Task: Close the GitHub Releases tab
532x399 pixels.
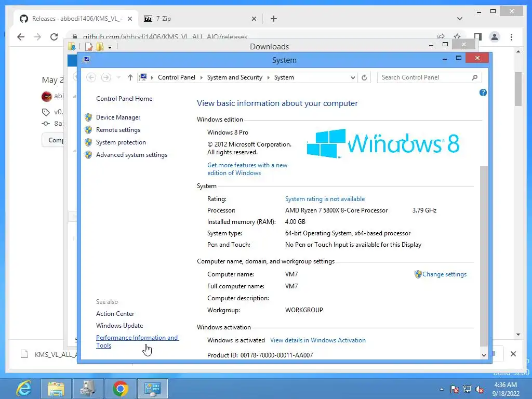Action: click(129, 19)
